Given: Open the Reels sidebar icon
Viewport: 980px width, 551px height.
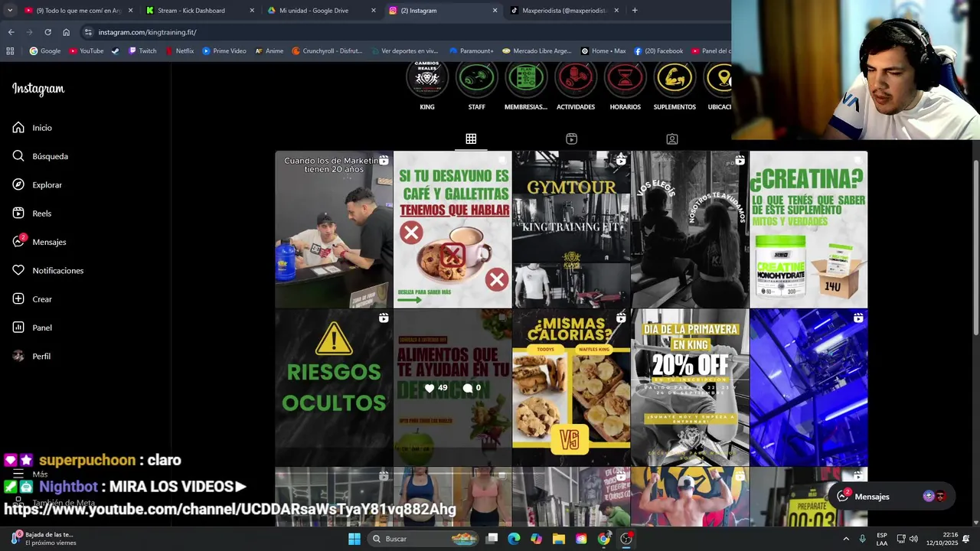Looking at the screenshot, I should click(18, 214).
